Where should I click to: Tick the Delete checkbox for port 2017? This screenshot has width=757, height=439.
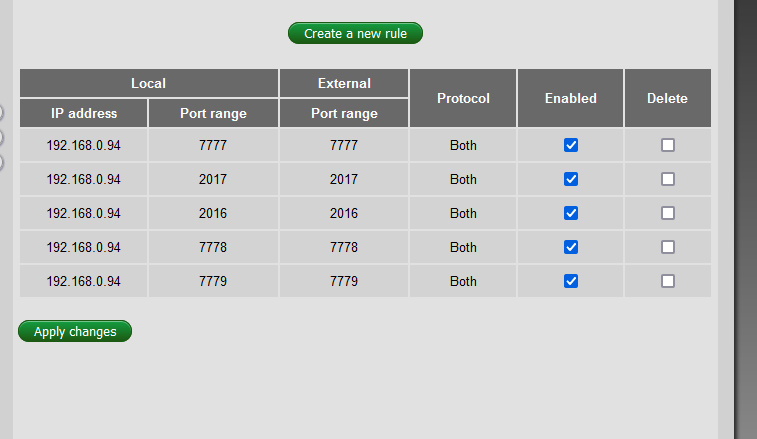coord(668,179)
